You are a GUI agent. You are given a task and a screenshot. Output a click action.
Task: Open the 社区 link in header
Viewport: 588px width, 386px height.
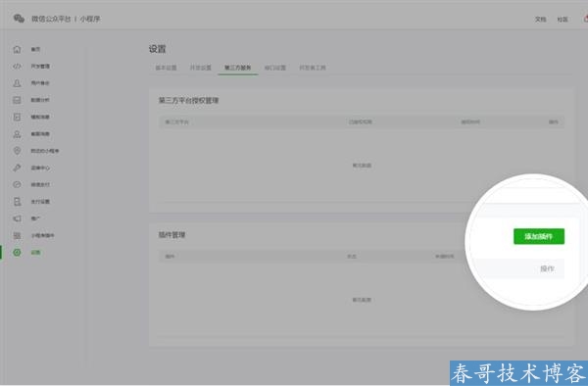tap(563, 20)
